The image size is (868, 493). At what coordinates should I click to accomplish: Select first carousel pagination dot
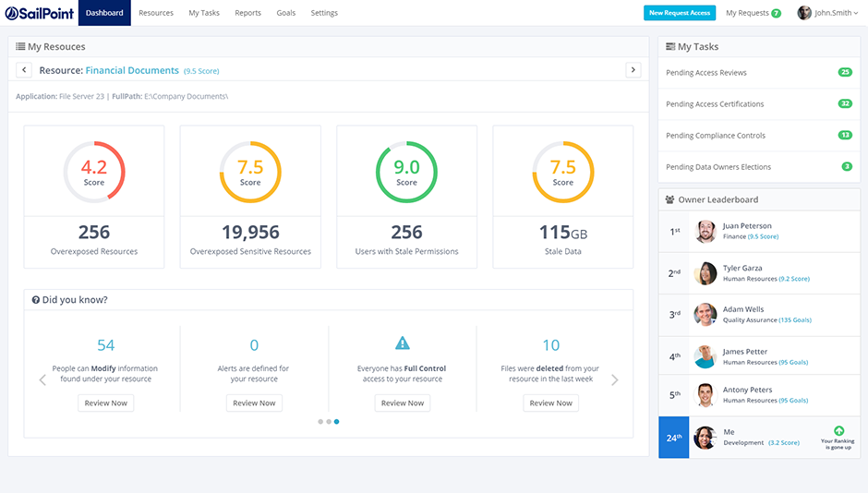click(320, 422)
